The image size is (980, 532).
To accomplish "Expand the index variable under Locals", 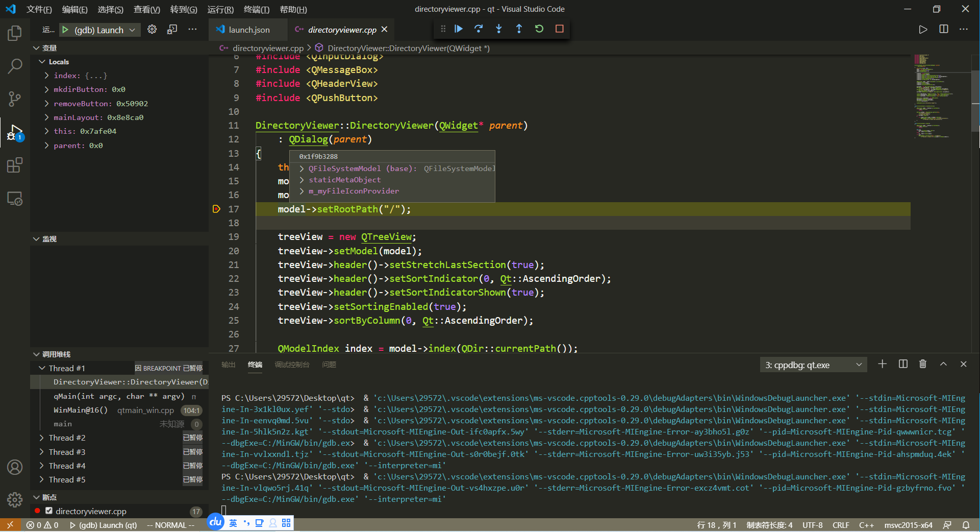I will [x=46, y=75].
